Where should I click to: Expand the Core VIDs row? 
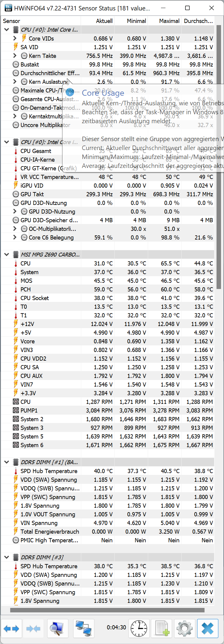pyautogui.click(x=15, y=38)
